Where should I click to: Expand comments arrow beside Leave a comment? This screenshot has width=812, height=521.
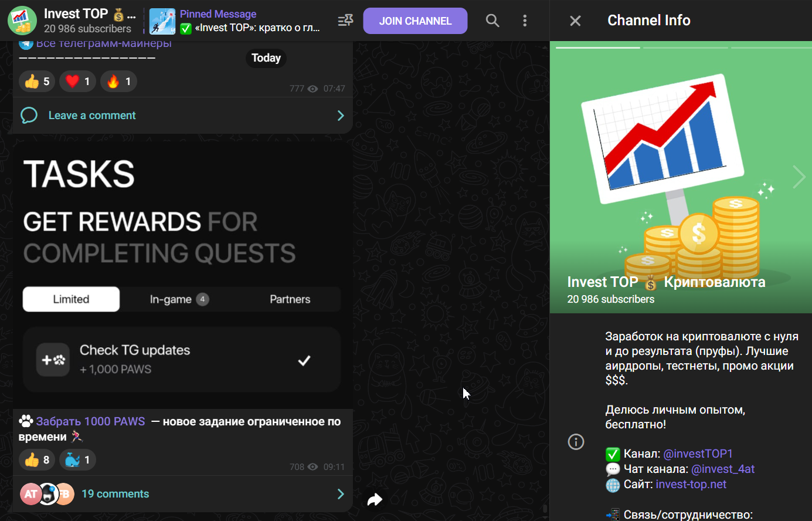pos(341,116)
